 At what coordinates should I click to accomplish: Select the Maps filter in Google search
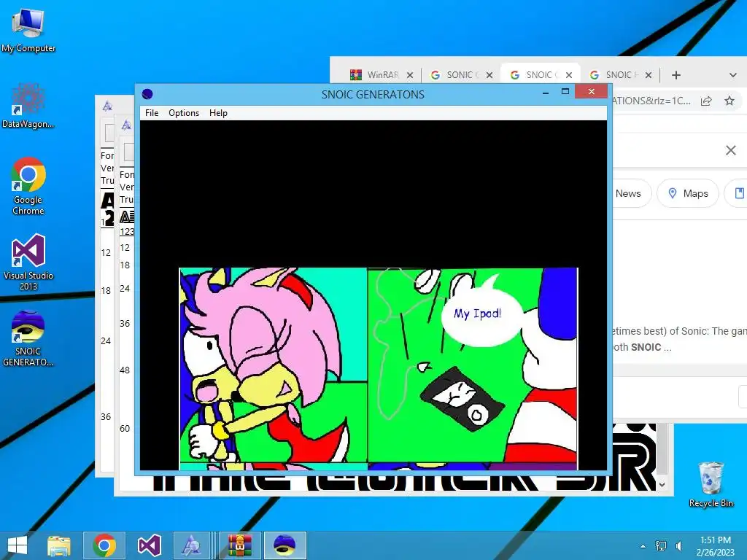(x=687, y=193)
